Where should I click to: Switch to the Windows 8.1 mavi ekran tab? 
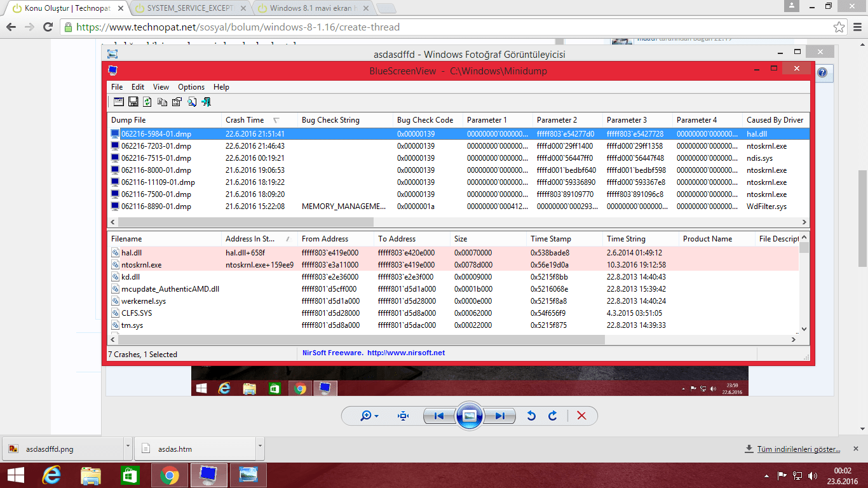(x=313, y=8)
